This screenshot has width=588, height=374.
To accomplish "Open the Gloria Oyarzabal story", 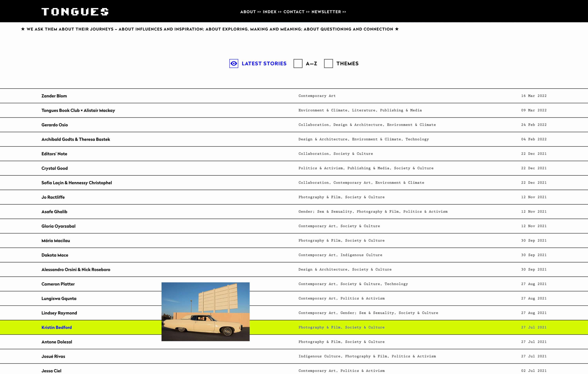I will point(58,226).
